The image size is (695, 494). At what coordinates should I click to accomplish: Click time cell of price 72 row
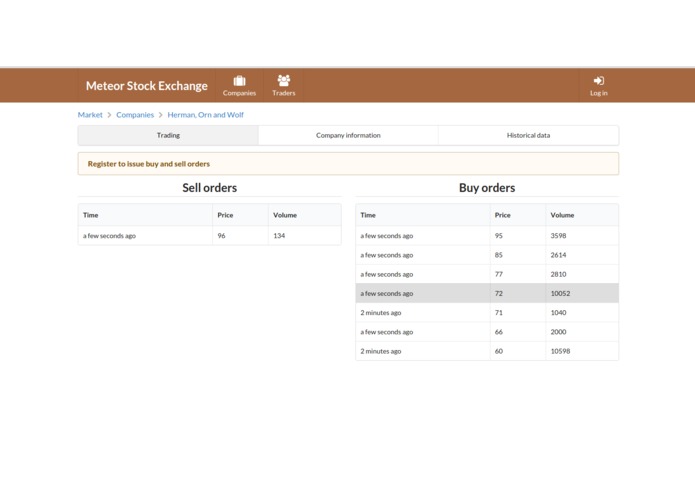point(423,293)
